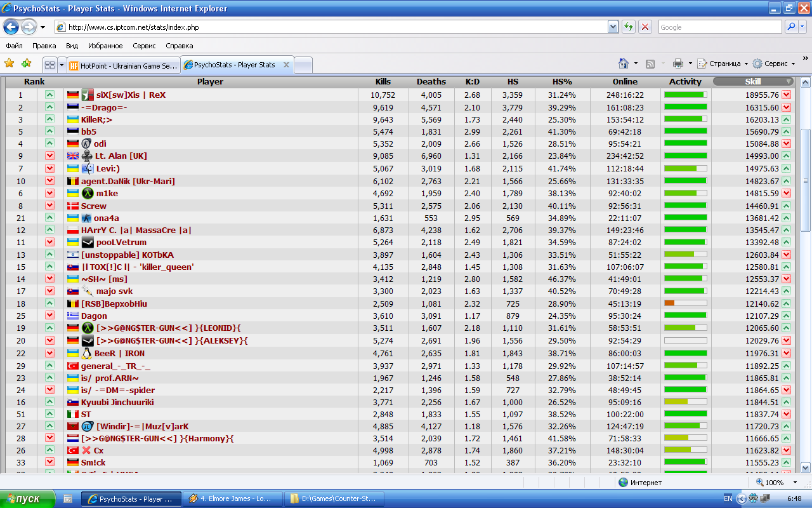Open the gear Сервис command bar dropdown

[773, 63]
